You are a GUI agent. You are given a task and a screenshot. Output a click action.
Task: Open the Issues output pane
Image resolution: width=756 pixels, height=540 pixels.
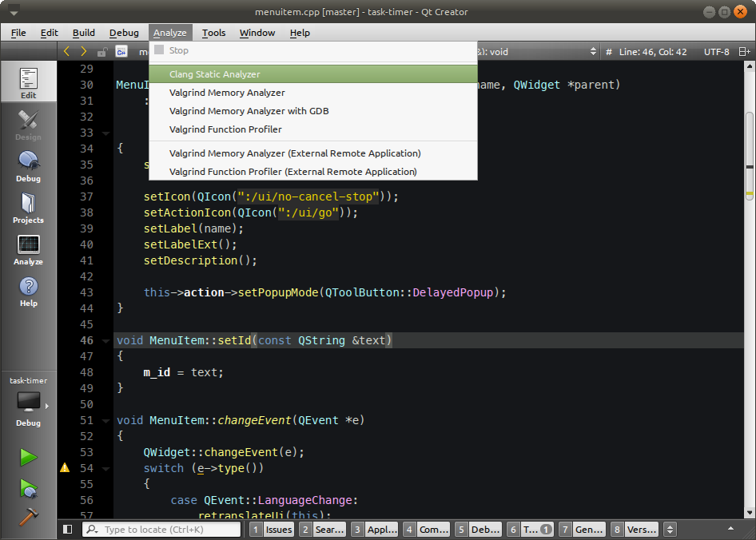click(x=272, y=530)
